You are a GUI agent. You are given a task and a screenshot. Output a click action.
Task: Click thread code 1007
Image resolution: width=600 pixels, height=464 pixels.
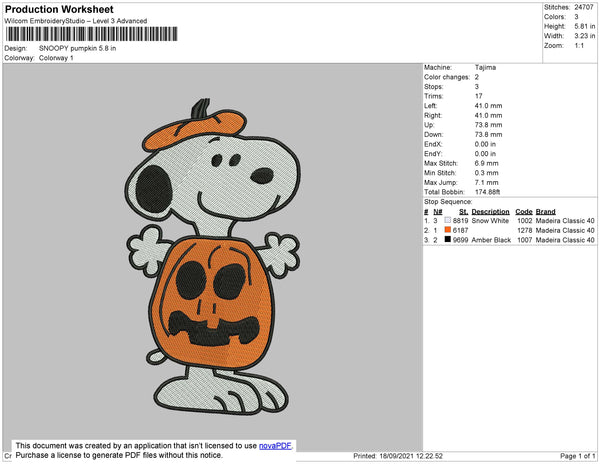coord(525,240)
